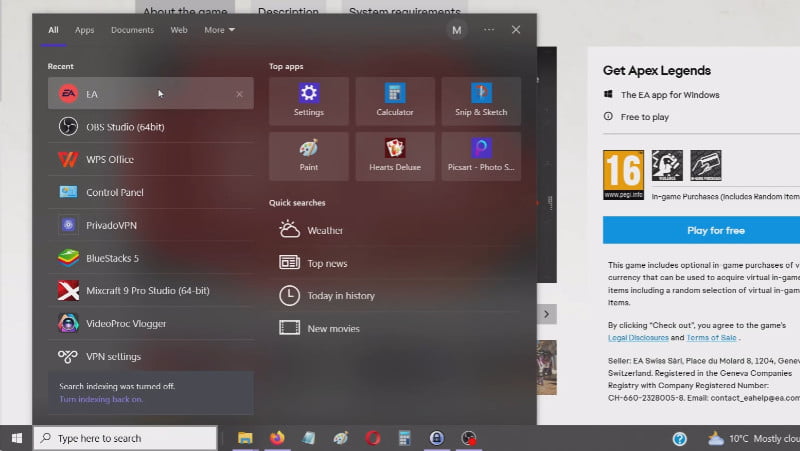Open the weather widget showing 10°C
Viewport: 800px width, 451px height.
click(753, 438)
